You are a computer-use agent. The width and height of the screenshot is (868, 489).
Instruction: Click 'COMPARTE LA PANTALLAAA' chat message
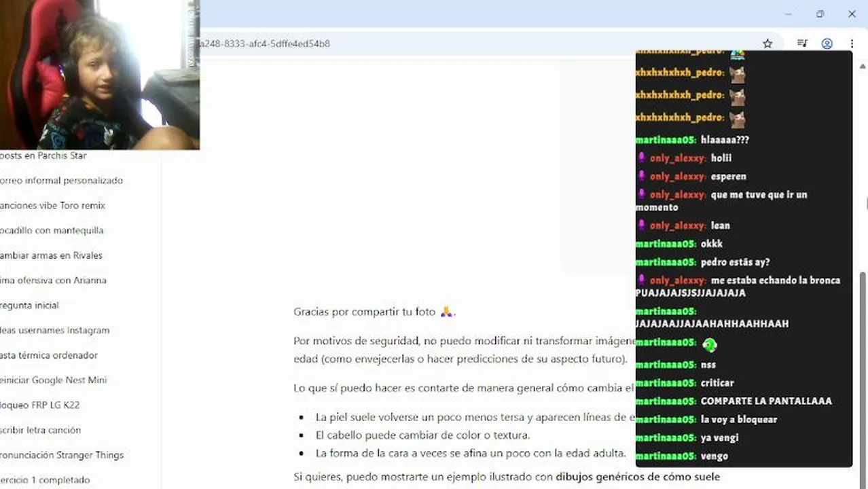click(x=766, y=401)
